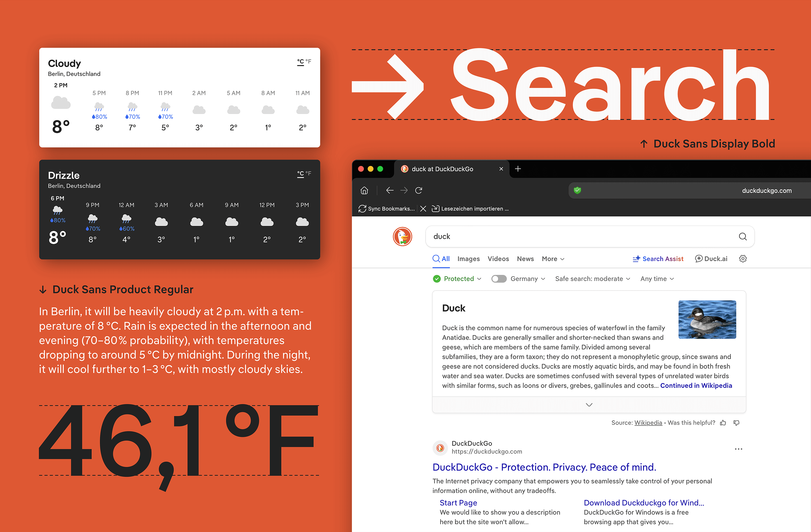Click the search magnifier icon

click(743, 236)
